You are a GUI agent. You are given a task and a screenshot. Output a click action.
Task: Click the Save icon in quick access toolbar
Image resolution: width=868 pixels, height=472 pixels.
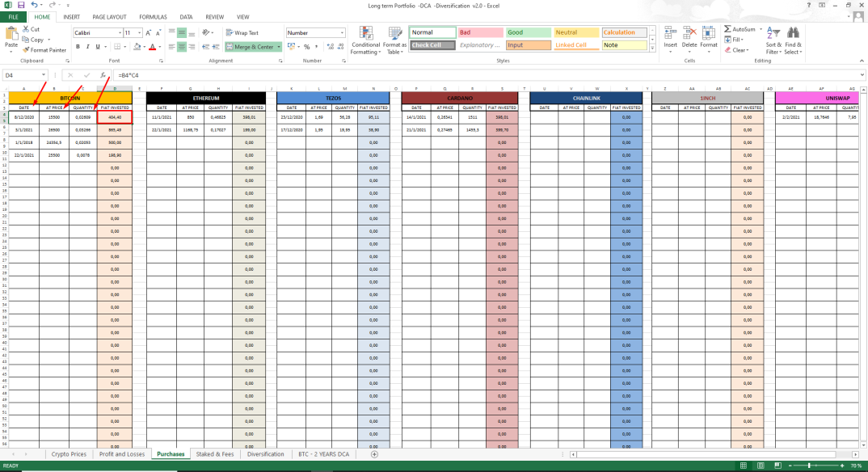click(x=21, y=5)
